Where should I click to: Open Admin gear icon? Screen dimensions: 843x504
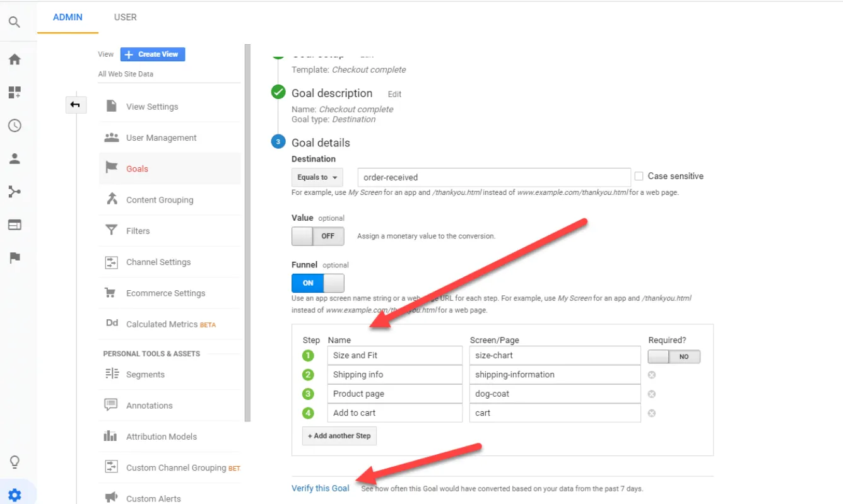(15, 495)
